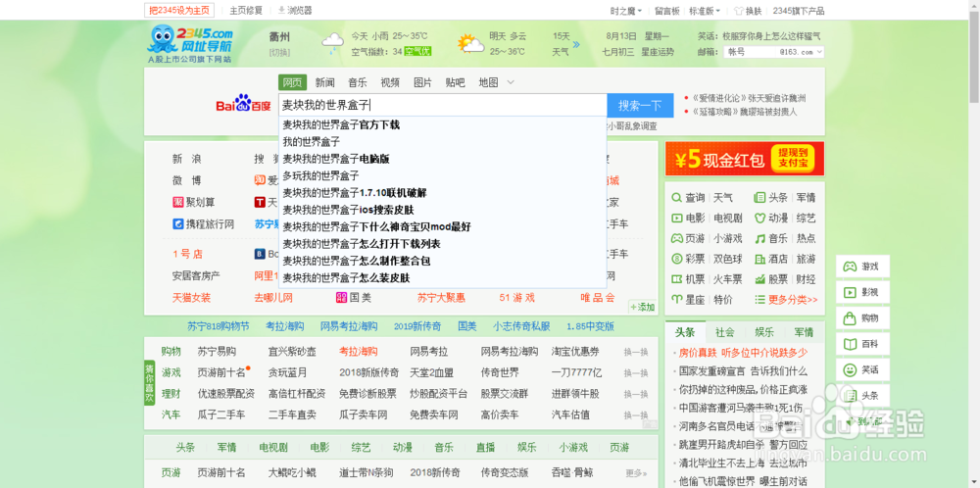Viewport: 980px width, 488px height.
Task: Open the 机票 ticket icon category
Action: pos(677,278)
